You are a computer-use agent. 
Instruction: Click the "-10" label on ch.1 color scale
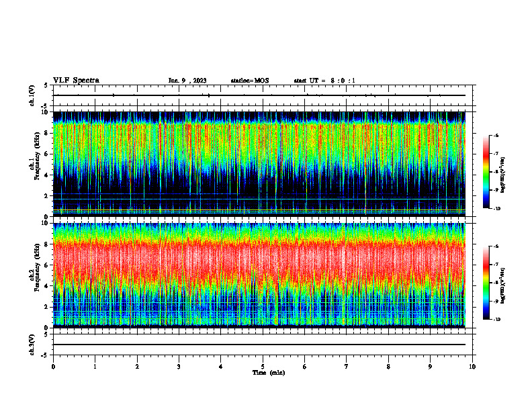496,209
